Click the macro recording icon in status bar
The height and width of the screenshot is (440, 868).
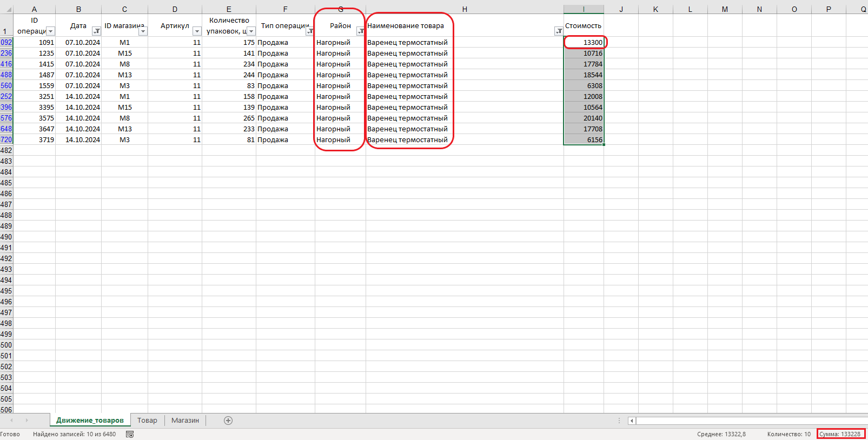(x=130, y=434)
